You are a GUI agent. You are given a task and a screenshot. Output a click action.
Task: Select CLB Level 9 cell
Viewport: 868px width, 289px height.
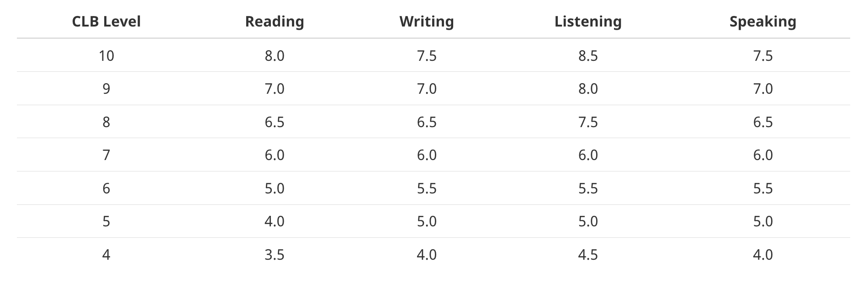[x=106, y=89]
